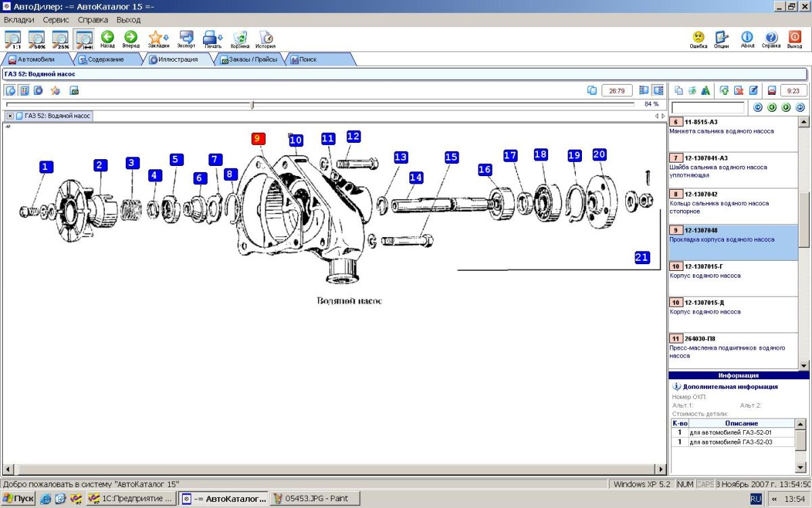The image size is (812, 508).
Task: Jump to last item with the blue arrow
Action: pos(800,107)
